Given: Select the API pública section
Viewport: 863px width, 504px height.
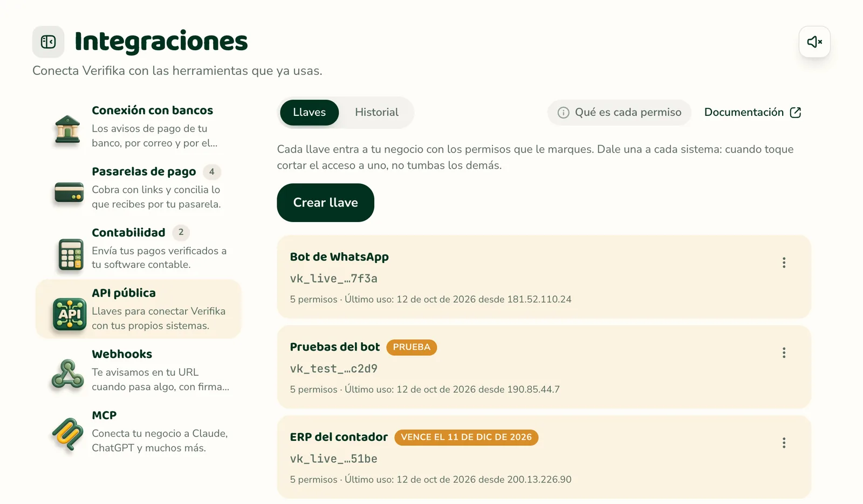Looking at the screenshot, I should (139, 309).
